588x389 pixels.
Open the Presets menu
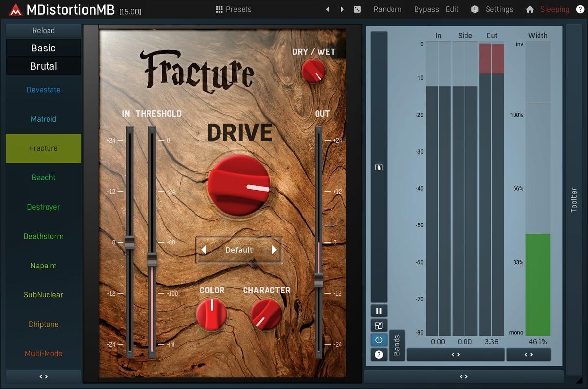[233, 9]
